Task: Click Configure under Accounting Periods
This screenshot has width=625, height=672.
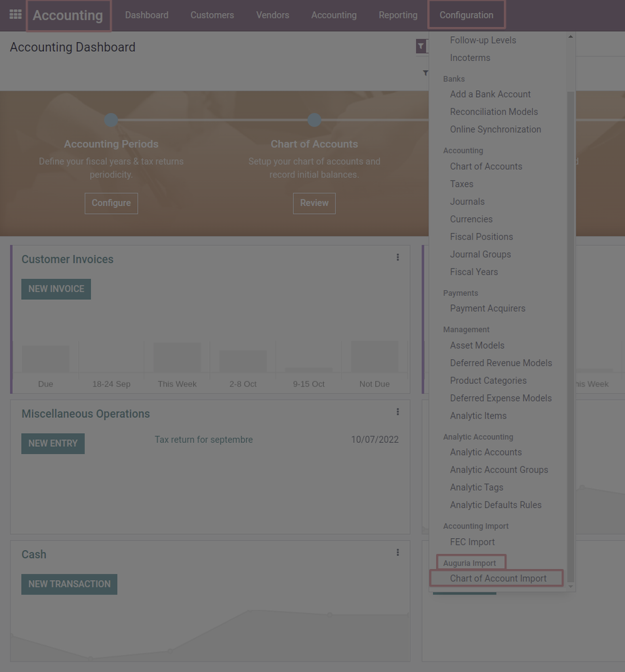Action: click(x=111, y=203)
